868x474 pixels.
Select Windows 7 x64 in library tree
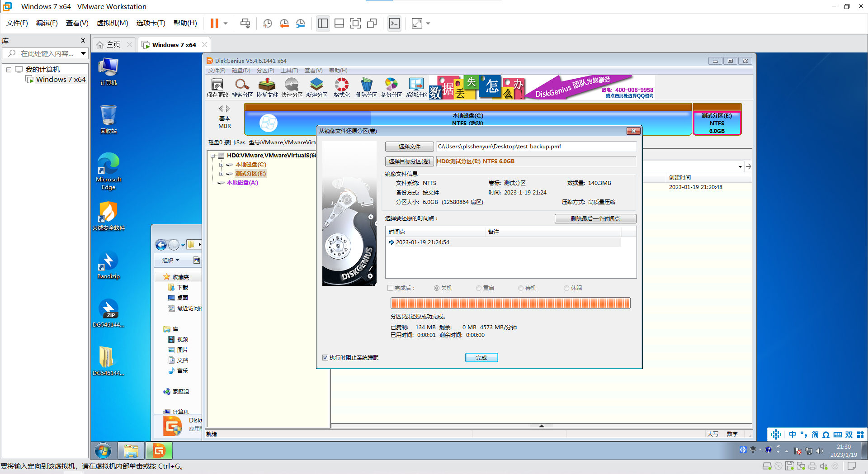click(61, 80)
